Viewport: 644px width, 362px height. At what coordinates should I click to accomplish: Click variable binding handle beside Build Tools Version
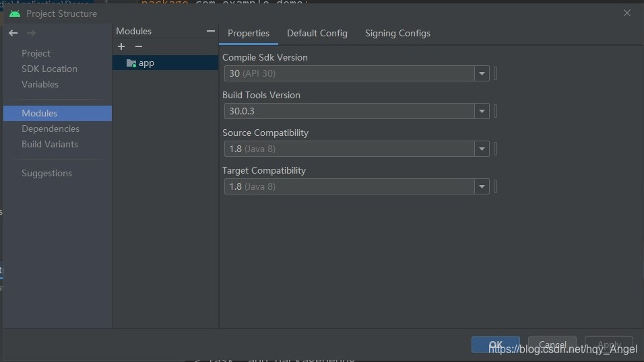495,111
